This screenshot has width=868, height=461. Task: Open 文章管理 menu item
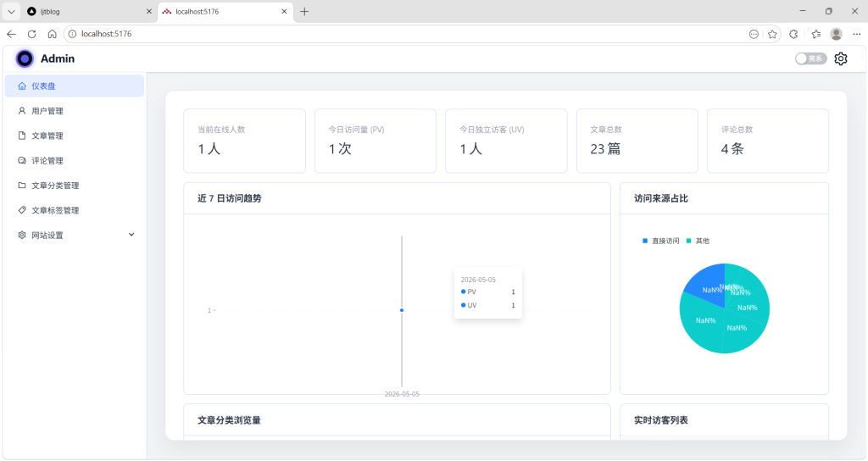(x=75, y=136)
